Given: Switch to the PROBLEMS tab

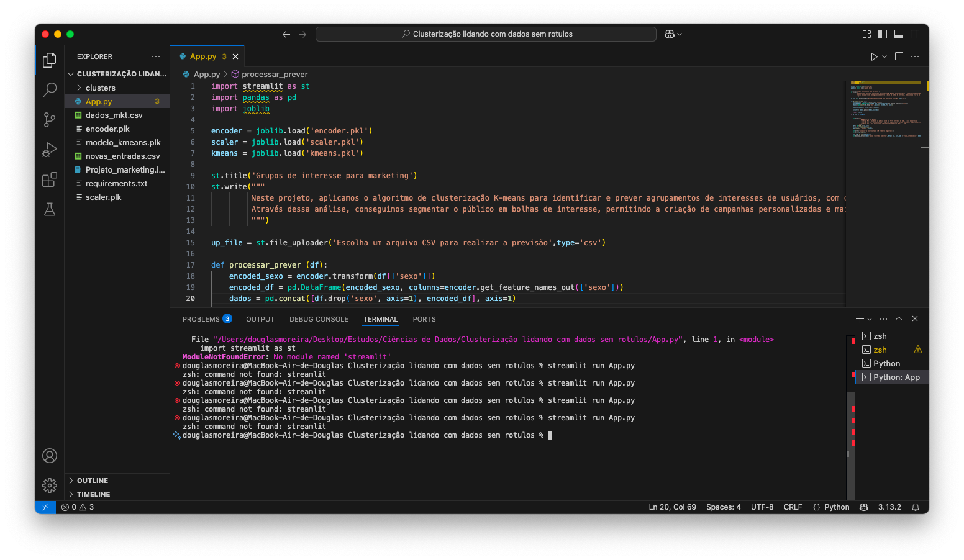Looking at the screenshot, I should pos(207,319).
